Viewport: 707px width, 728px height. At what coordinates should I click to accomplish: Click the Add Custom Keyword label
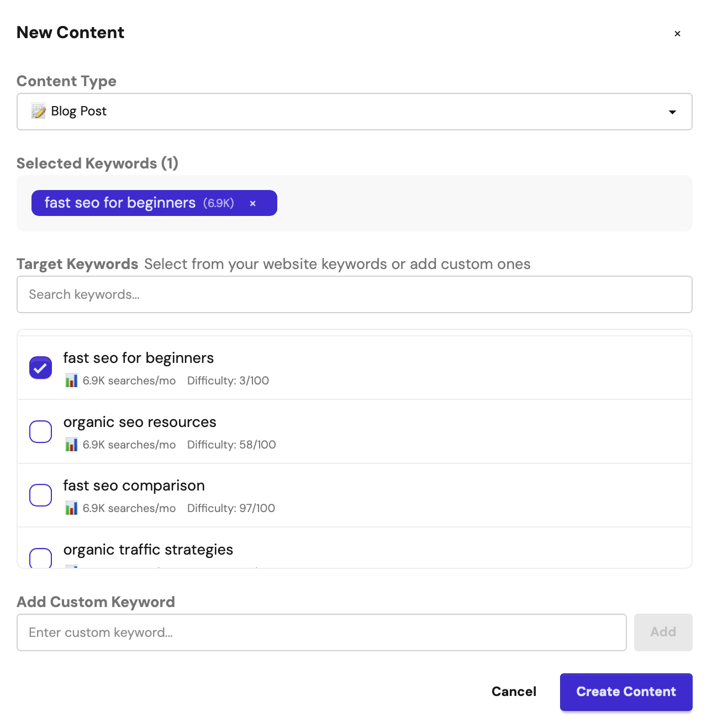tap(96, 602)
